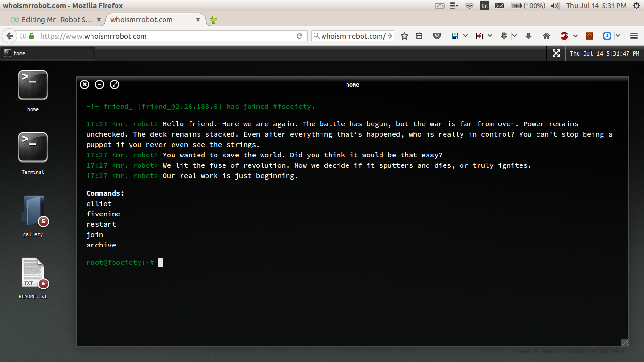The image size is (644, 362).
Task: Click the elliot command text
Action: pos(99,203)
